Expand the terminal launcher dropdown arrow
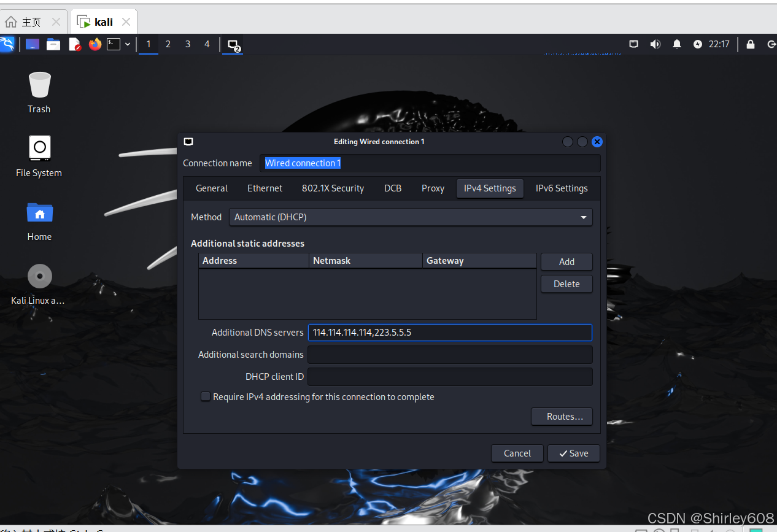The height and width of the screenshot is (532, 777). click(128, 44)
